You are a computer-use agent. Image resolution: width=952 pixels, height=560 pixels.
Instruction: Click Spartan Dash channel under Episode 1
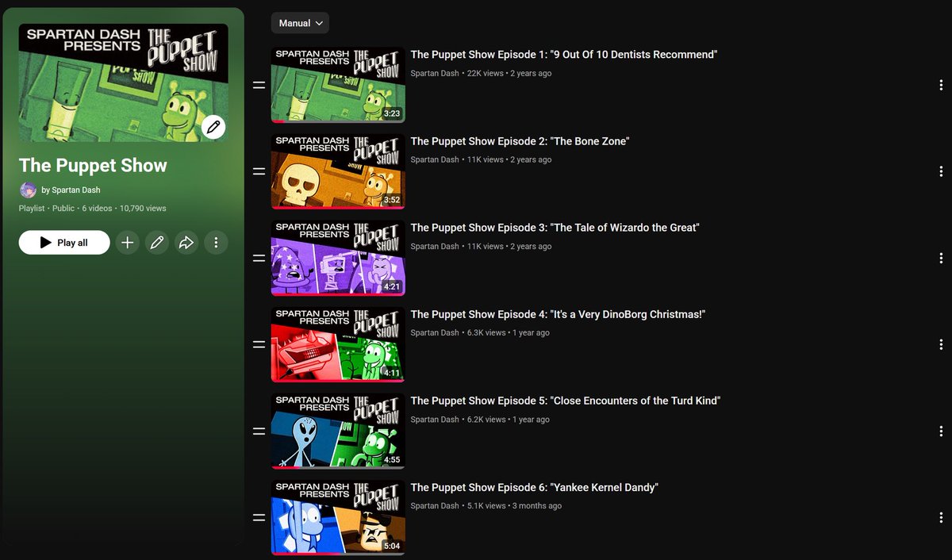435,73
